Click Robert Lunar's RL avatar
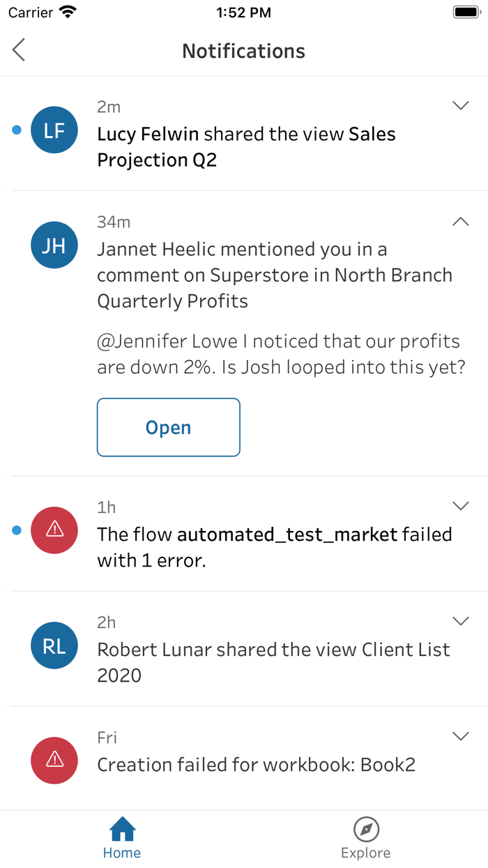Screen dimensions: 488x868 [x=54, y=645]
